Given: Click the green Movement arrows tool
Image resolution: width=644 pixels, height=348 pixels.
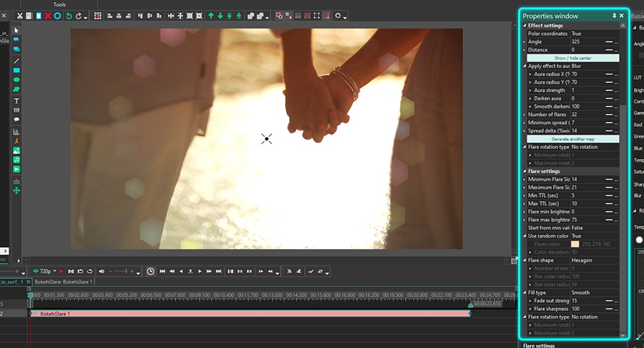Looking at the screenshot, I should click(x=16, y=190).
